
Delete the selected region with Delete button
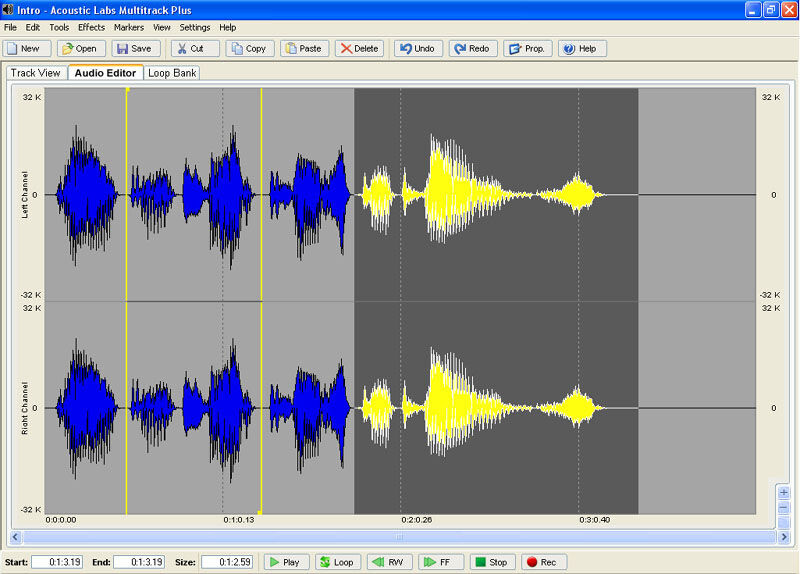(x=359, y=48)
